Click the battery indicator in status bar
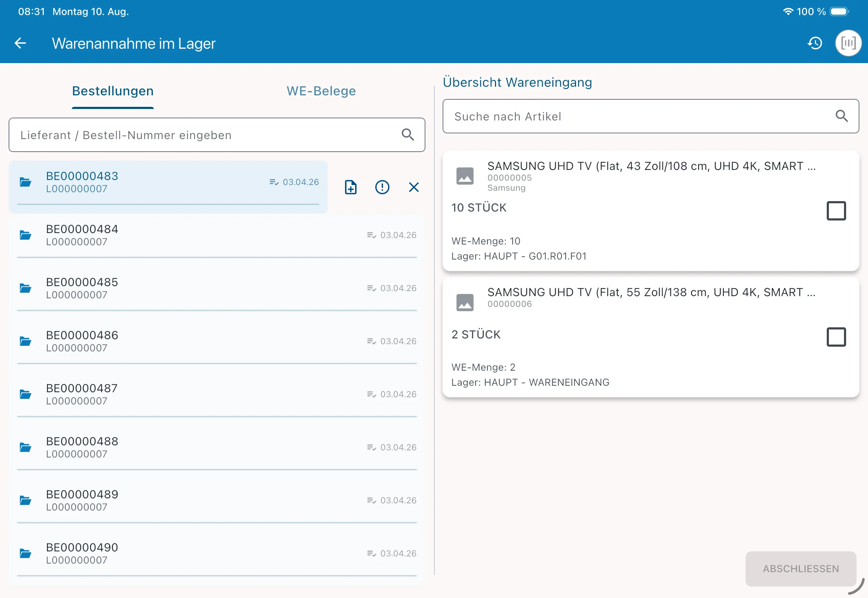 click(839, 11)
